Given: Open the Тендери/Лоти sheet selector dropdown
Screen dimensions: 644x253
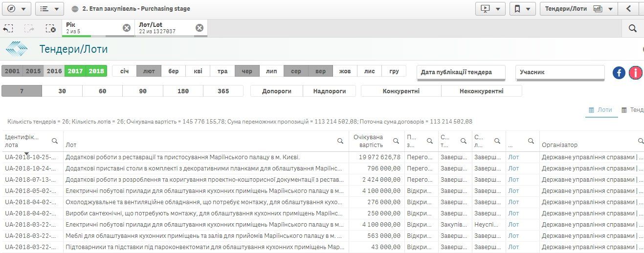Looking at the screenshot, I should pyautogui.click(x=579, y=9).
